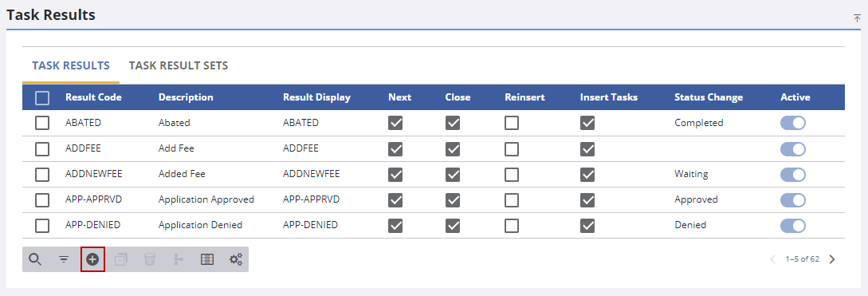Go to next page of results
The image size is (868, 296).
(x=832, y=259)
